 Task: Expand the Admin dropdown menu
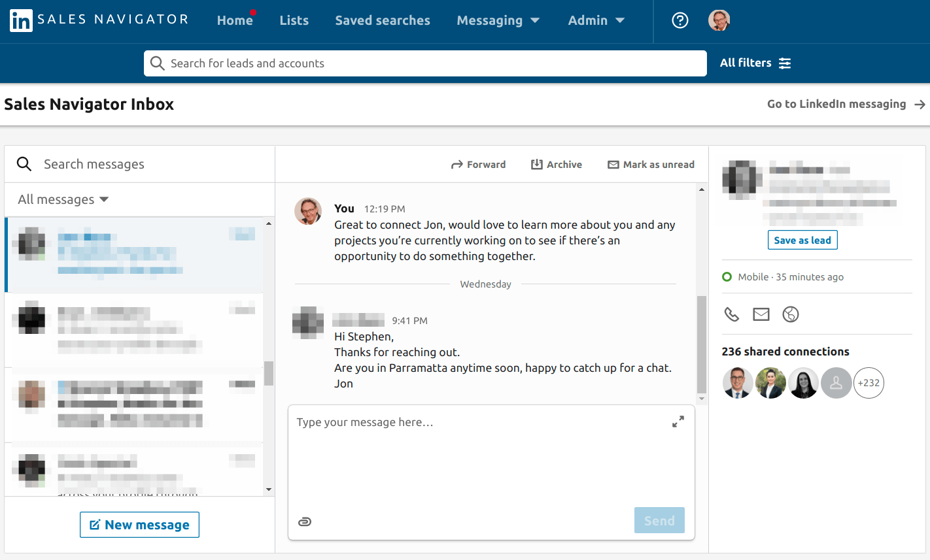pyautogui.click(x=596, y=20)
